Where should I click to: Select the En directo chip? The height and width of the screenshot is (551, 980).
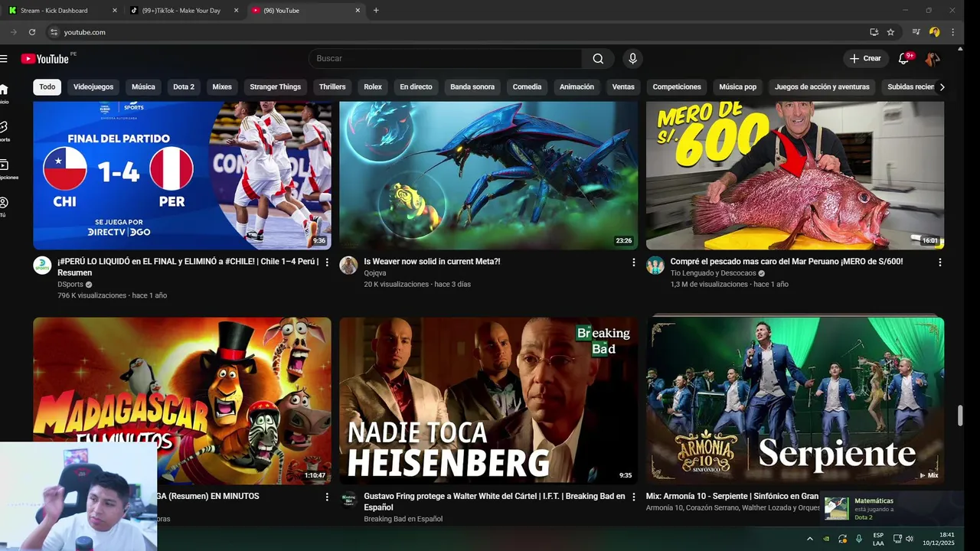point(416,87)
